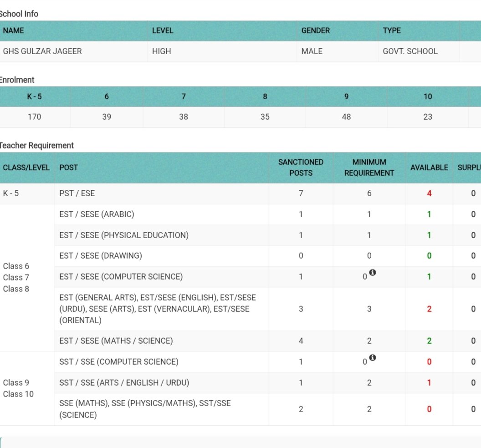This screenshot has height=448, width=481.
Task: Click the Class 9 level label
Action: (x=16, y=383)
